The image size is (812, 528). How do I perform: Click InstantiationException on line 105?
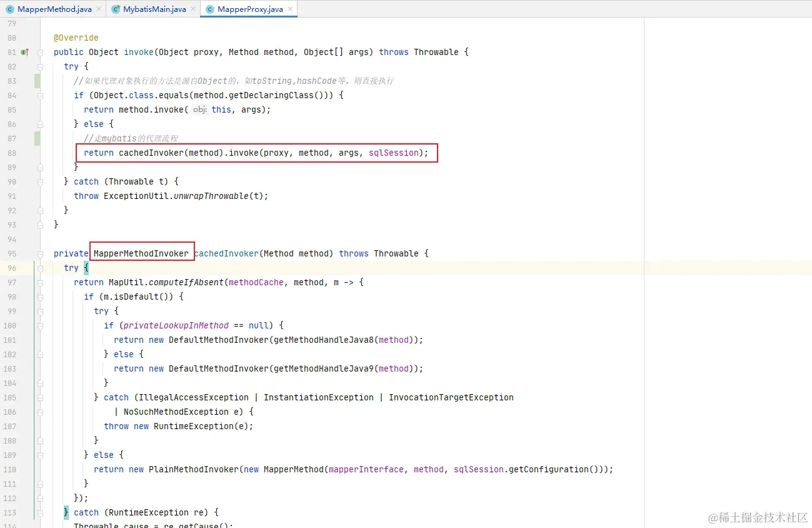coord(319,397)
